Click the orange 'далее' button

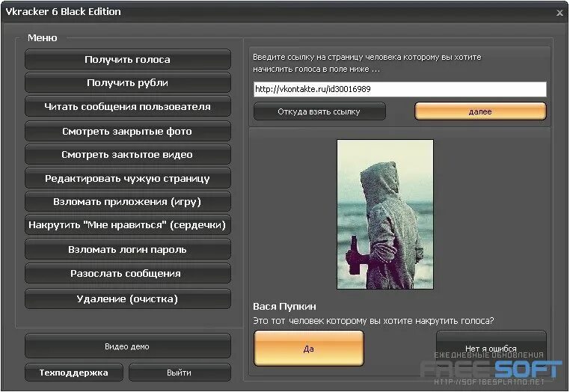[x=480, y=111]
